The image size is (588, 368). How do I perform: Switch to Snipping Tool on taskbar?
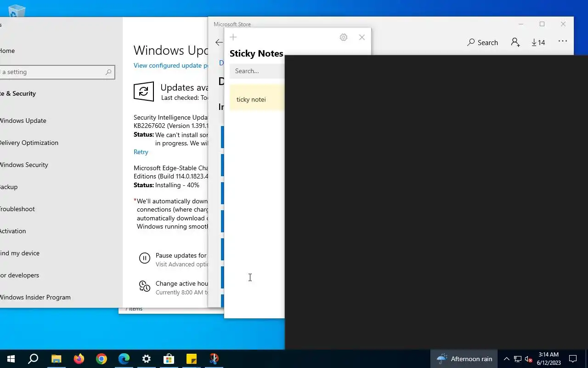tap(214, 359)
